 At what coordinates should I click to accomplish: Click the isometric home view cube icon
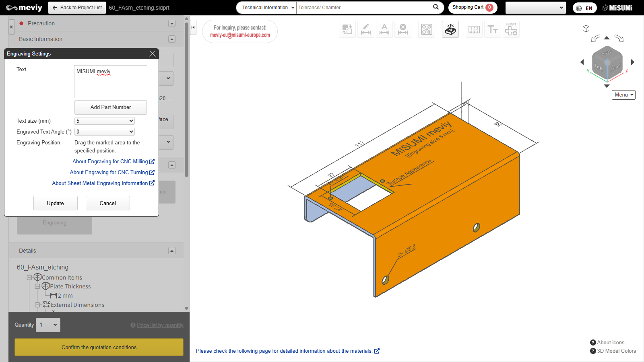pyautogui.click(x=586, y=29)
